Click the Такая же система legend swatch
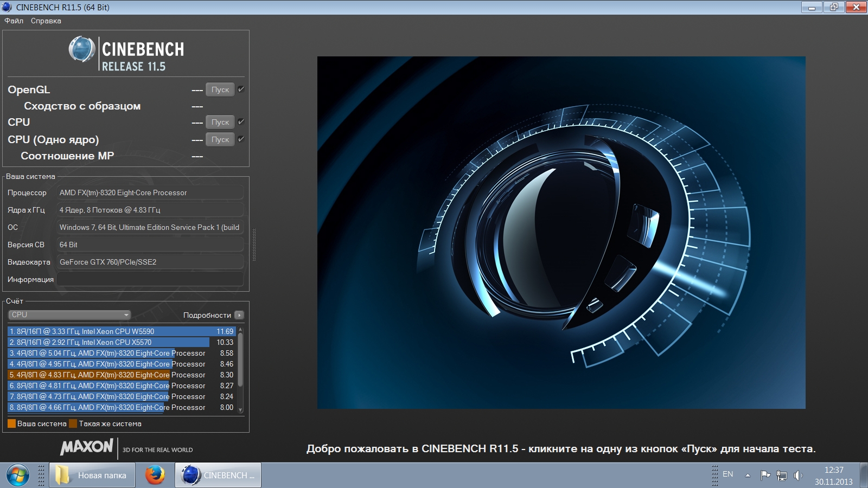 click(x=73, y=423)
